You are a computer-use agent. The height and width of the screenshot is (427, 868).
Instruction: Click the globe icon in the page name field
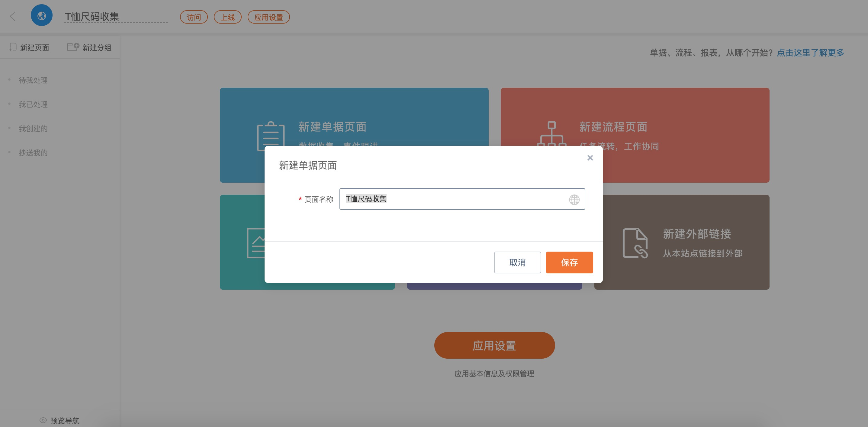[574, 200]
